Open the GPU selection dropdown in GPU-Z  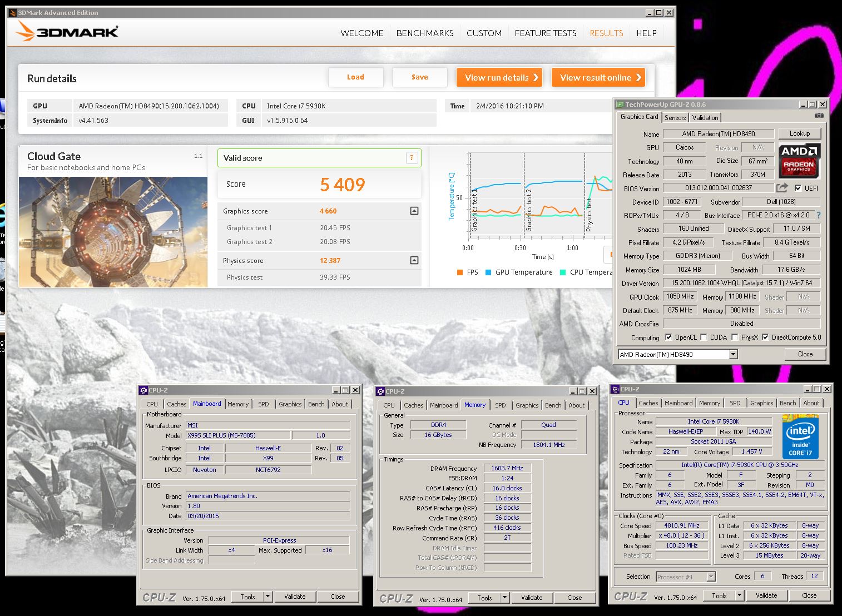(733, 354)
